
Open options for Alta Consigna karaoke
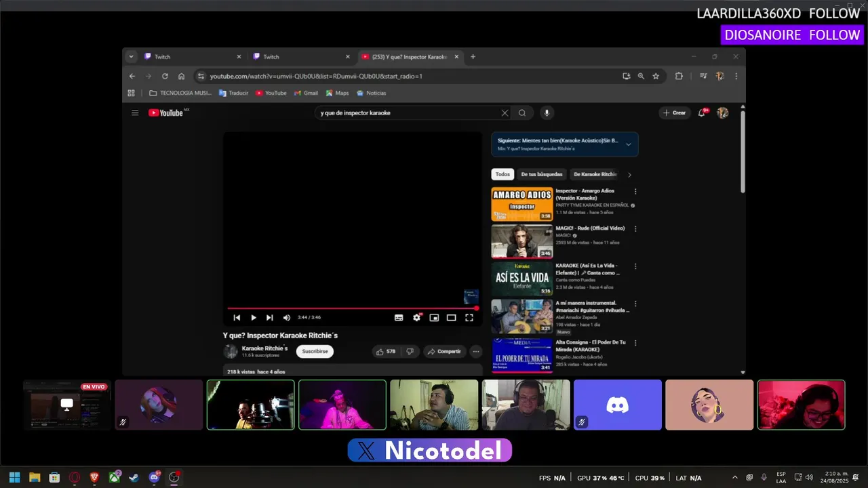click(x=635, y=343)
